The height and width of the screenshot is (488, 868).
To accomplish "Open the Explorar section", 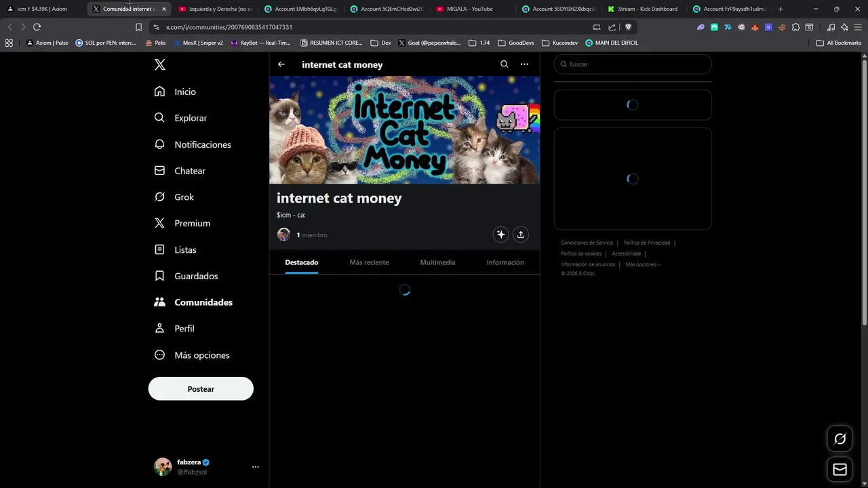I will pos(181,118).
